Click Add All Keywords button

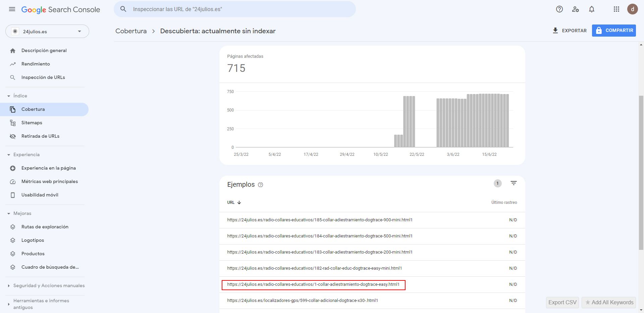tap(609, 302)
